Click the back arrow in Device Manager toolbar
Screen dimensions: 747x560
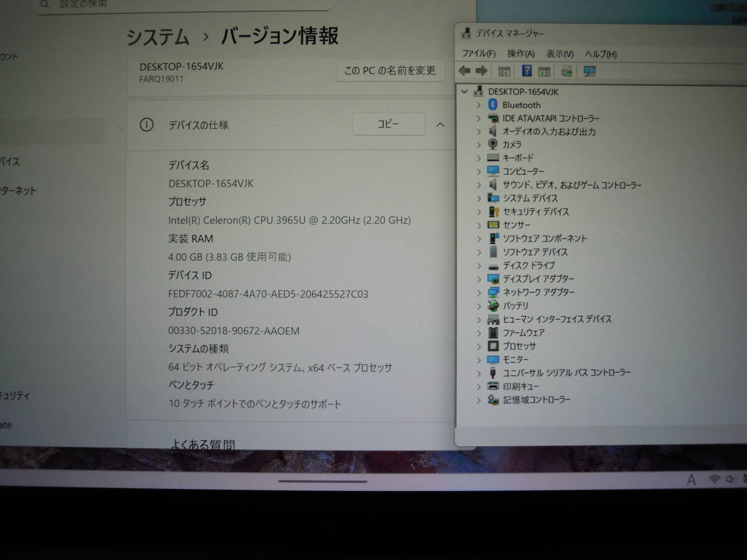point(463,71)
